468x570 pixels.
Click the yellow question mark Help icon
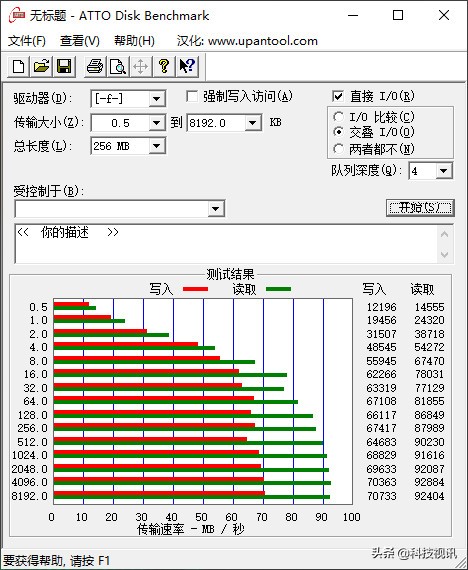pos(164,67)
